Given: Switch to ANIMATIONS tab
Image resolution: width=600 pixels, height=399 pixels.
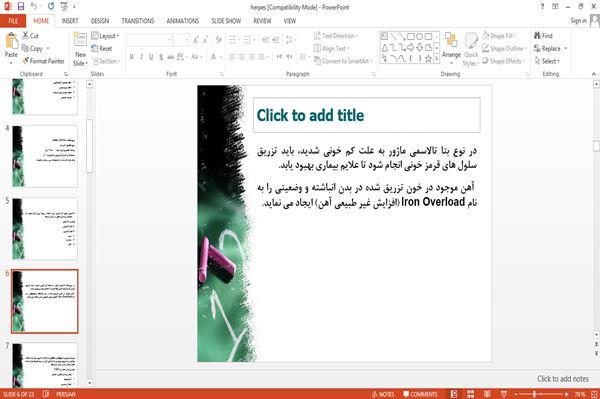Looking at the screenshot, I should [183, 21].
